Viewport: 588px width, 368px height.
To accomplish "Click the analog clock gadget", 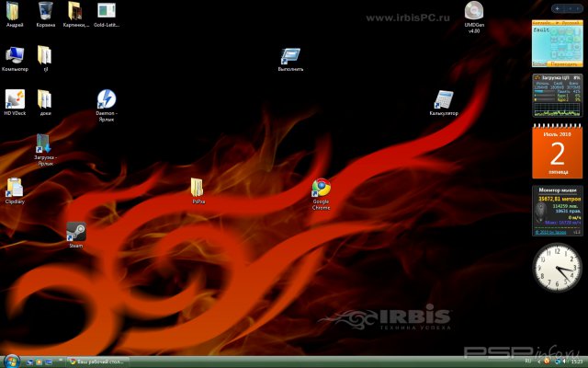I will pos(557,268).
